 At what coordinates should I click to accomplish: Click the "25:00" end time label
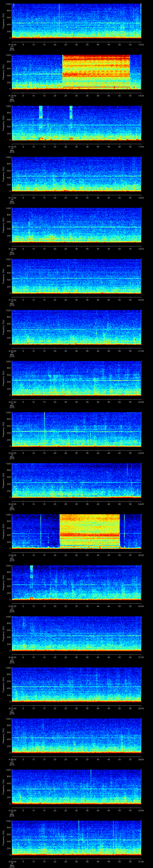click(x=141, y=555)
